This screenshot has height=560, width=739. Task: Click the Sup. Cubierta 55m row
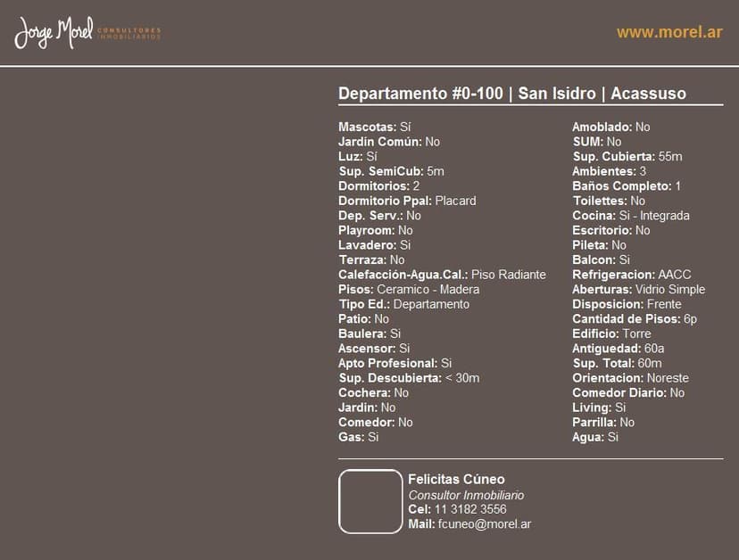click(x=627, y=156)
